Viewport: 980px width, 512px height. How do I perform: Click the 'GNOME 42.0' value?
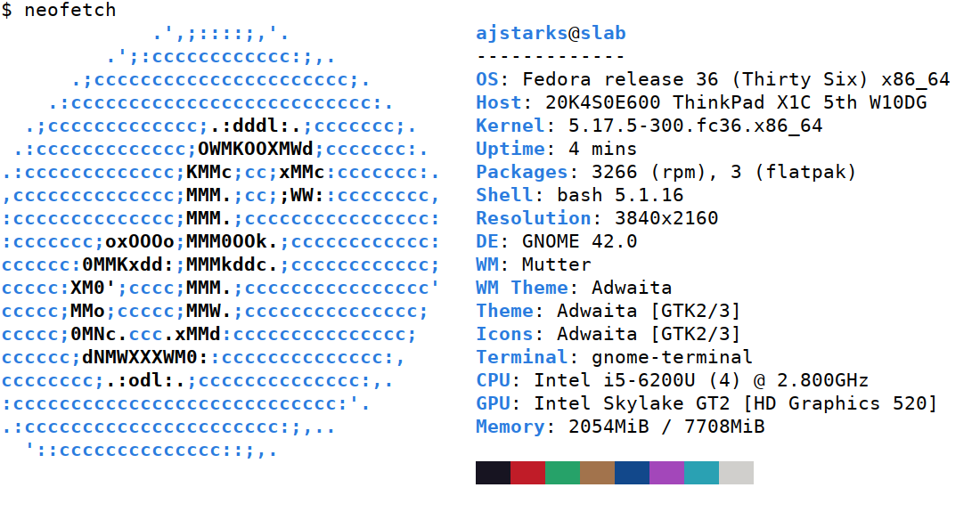[579, 241]
